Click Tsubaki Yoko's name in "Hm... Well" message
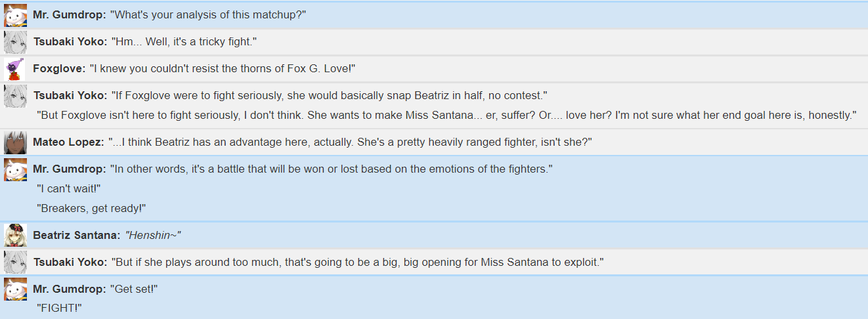868x319 pixels. (70, 42)
